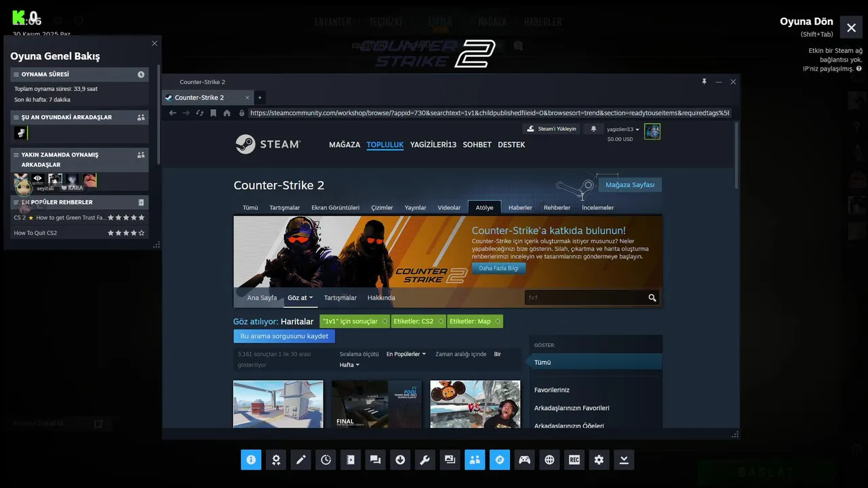Switch to Ekran Görüntüleri tab
The image size is (868, 488).
tap(336, 207)
